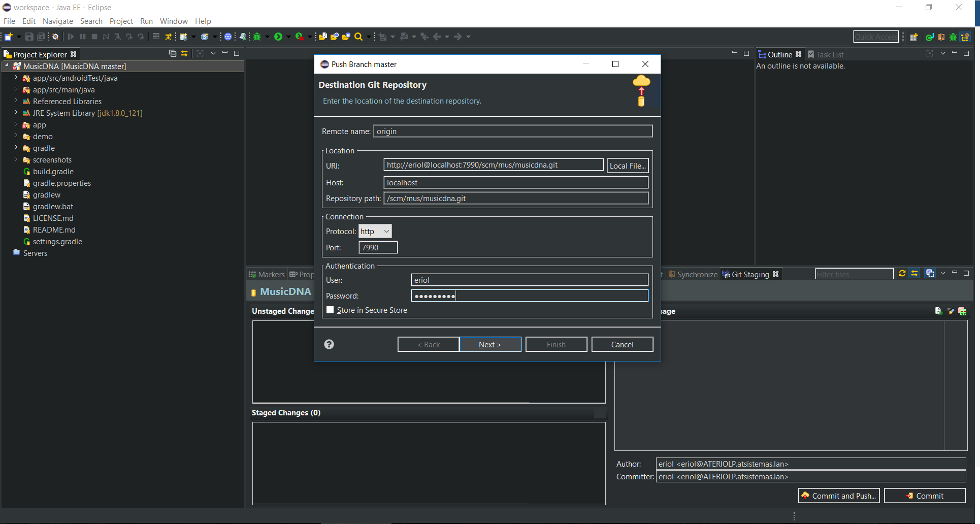
Task: Click the help question mark in Push dialog
Action: point(329,344)
